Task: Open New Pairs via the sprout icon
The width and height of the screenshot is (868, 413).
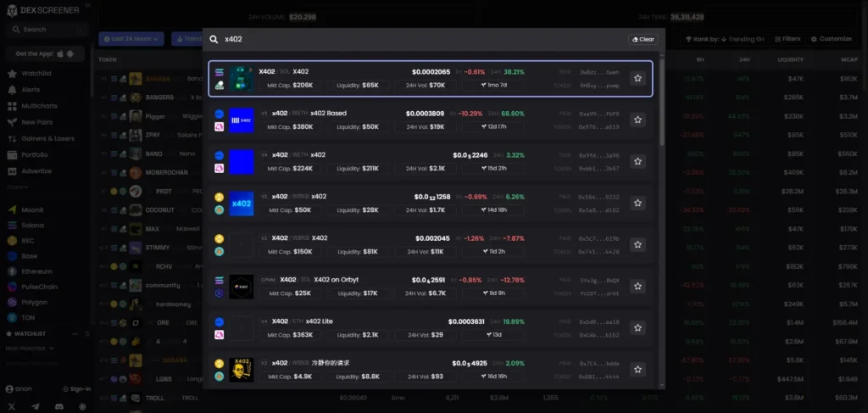Action: [x=12, y=122]
